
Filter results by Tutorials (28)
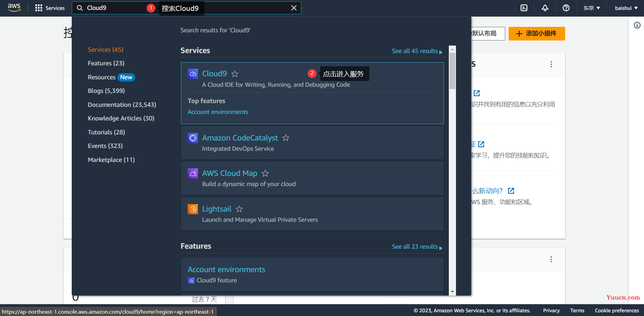pyautogui.click(x=106, y=132)
